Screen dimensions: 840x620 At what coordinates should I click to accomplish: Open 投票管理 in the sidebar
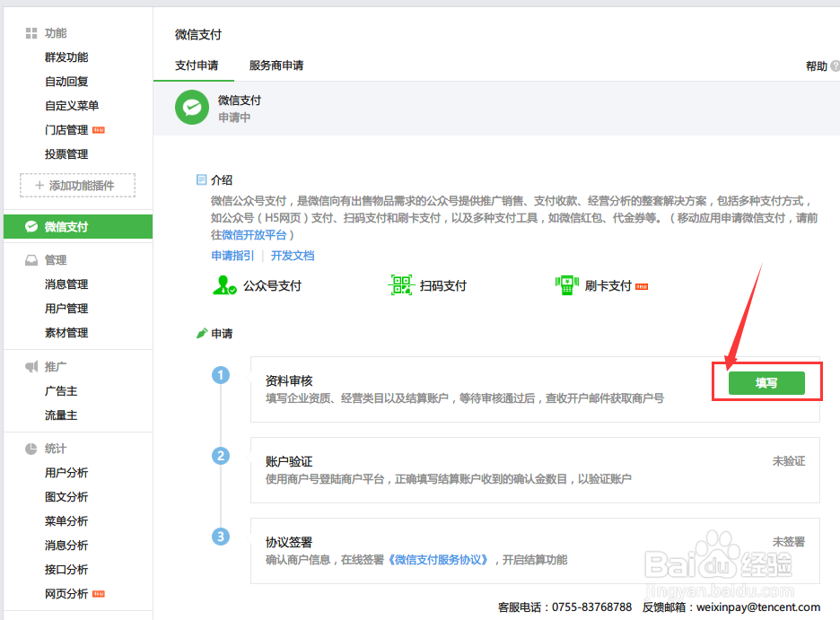[x=66, y=154]
